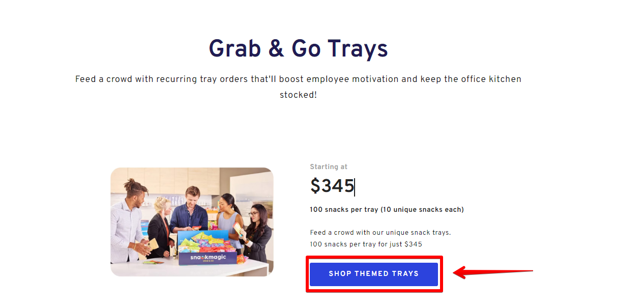Click the bold '100 snacks per tray' line

click(x=387, y=209)
